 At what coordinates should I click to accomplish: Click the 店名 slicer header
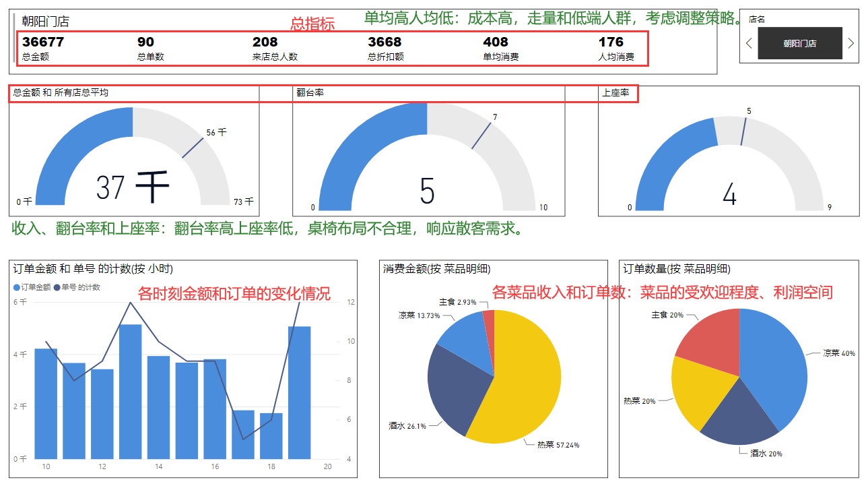[x=757, y=20]
